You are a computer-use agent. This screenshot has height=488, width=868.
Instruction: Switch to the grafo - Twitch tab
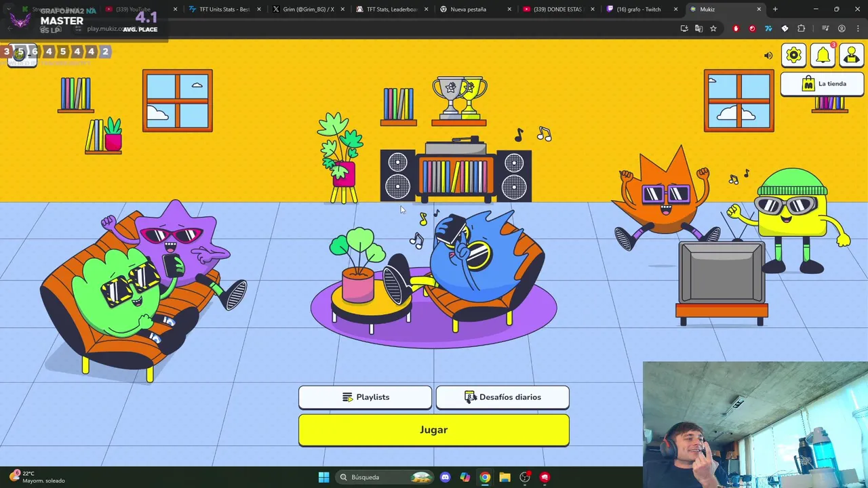(x=641, y=9)
